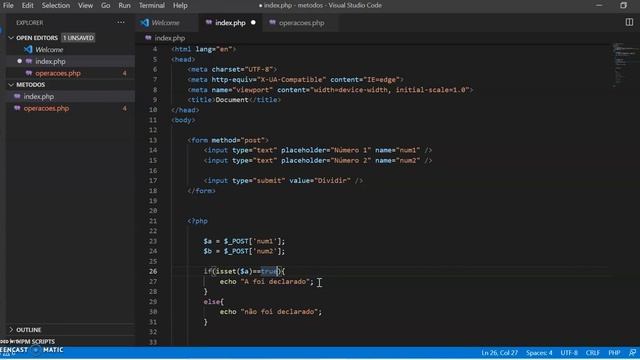Click the 1 UNSAVED badge
Screen dimensions: 640x360
78,38
